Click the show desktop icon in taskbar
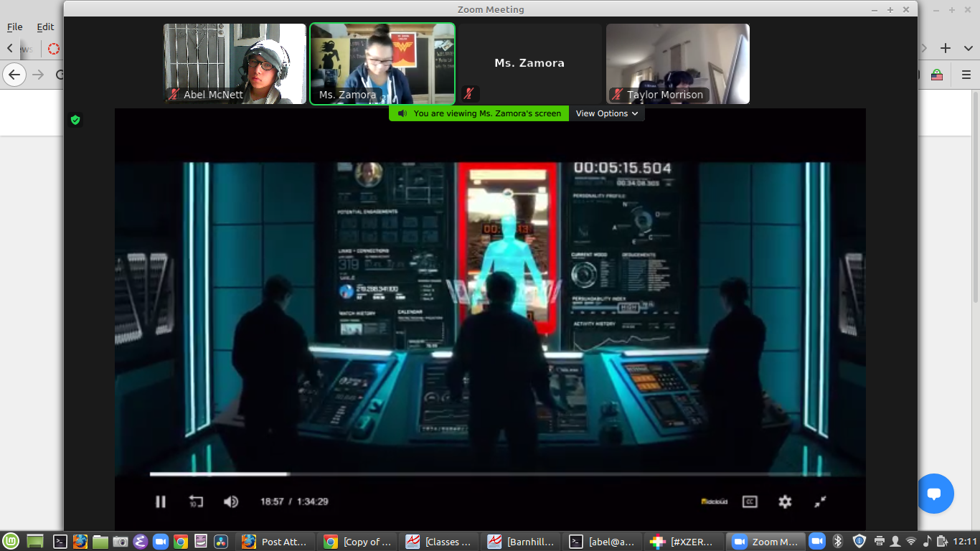 (34, 542)
